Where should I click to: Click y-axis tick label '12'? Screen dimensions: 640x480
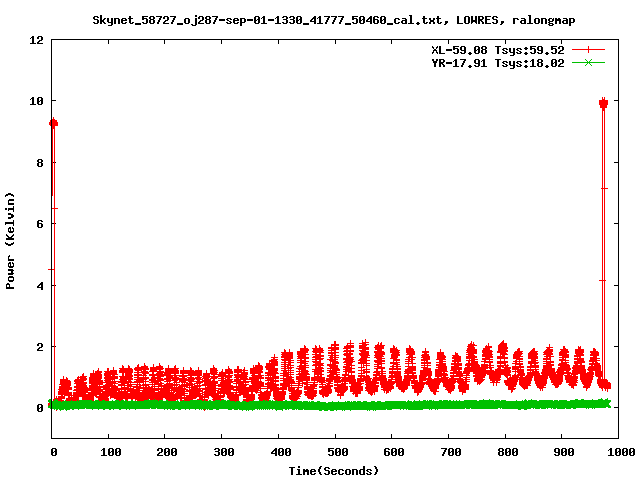click(36, 40)
